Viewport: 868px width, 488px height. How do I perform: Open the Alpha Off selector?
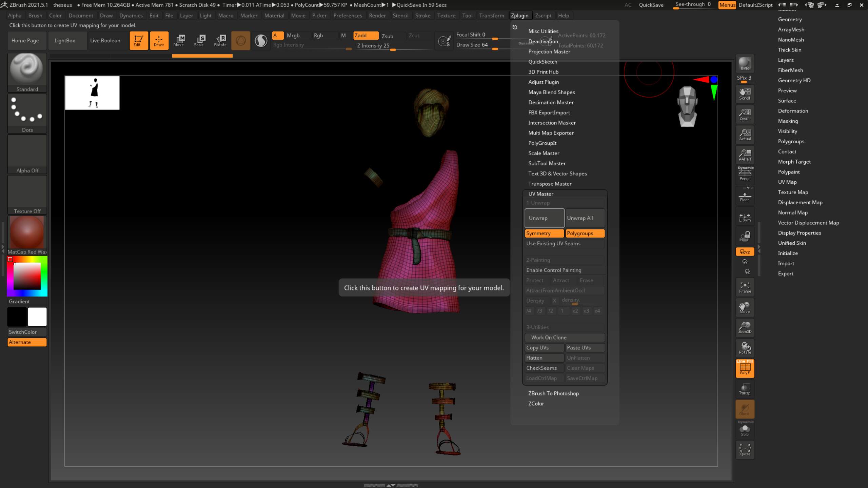(x=27, y=154)
